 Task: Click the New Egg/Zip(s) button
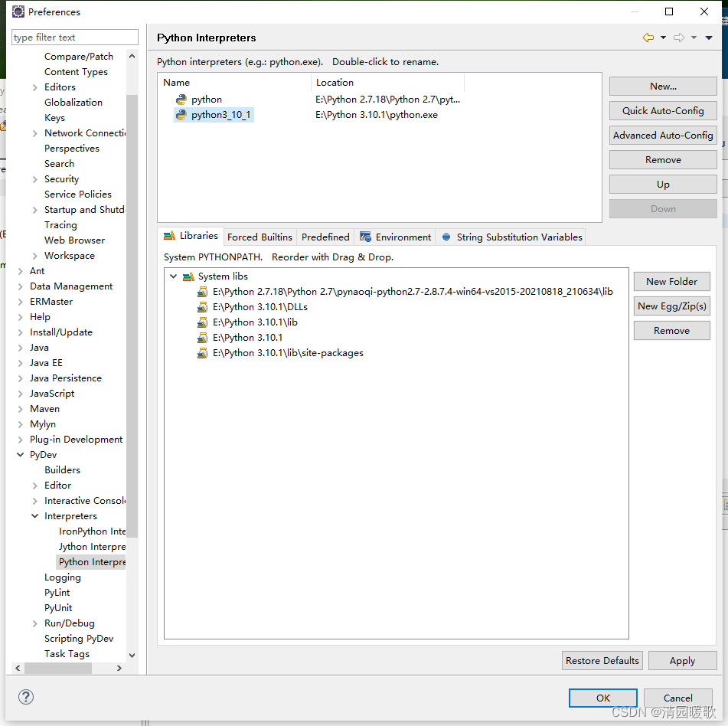(x=671, y=306)
